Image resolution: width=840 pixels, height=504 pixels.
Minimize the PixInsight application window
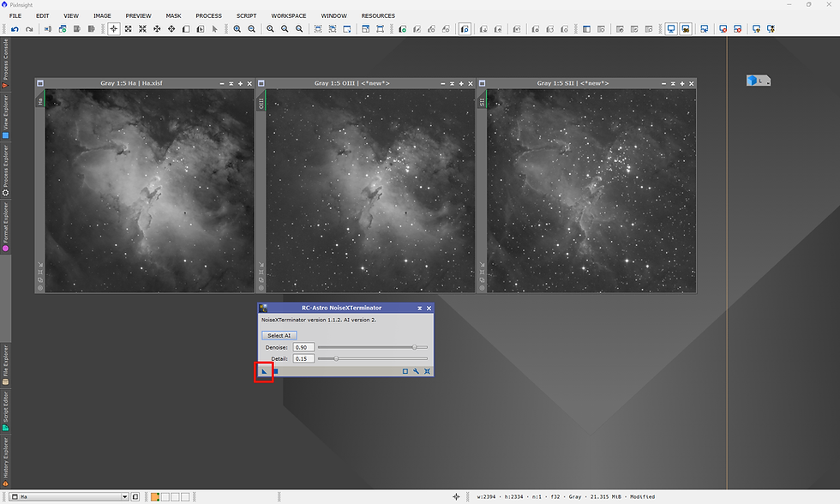789,5
